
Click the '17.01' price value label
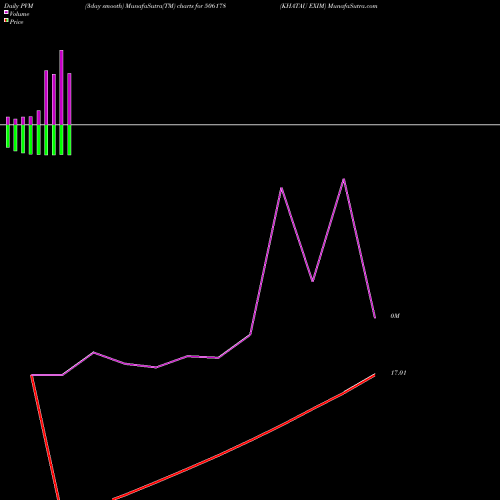click(398, 373)
